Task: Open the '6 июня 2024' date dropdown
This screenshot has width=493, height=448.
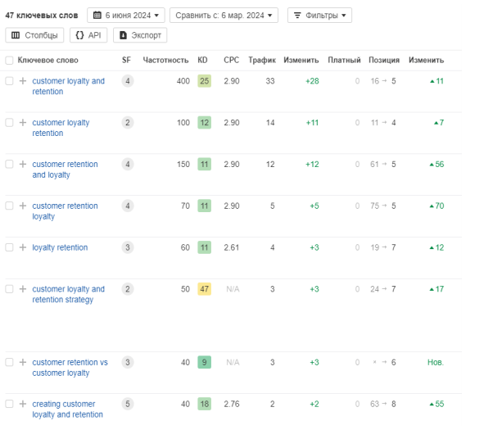Action: pos(125,15)
